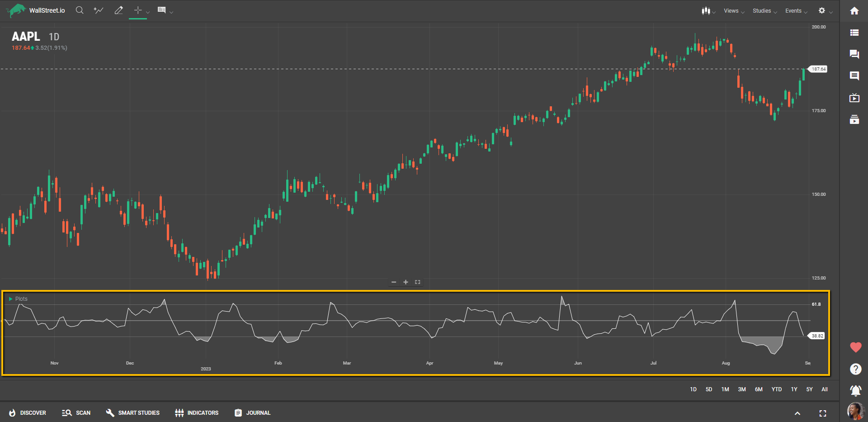Viewport: 868px width, 422px height.
Task: Open the Indicators tab
Action: point(197,413)
